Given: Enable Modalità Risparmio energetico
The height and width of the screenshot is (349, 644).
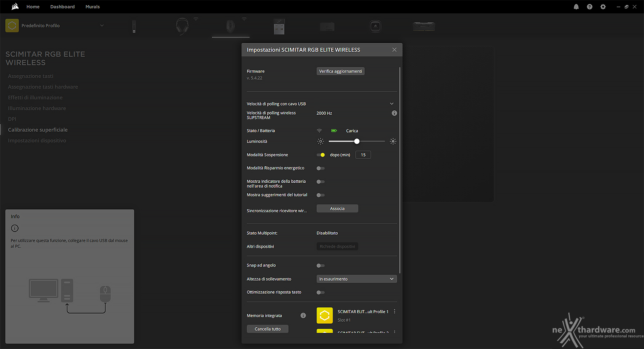Looking at the screenshot, I should pyautogui.click(x=321, y=168).
